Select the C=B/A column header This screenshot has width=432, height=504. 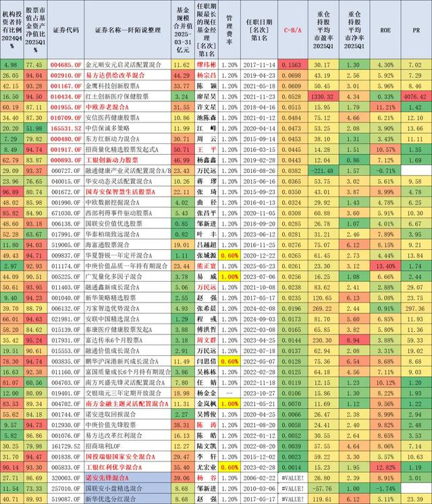[292, 30]
